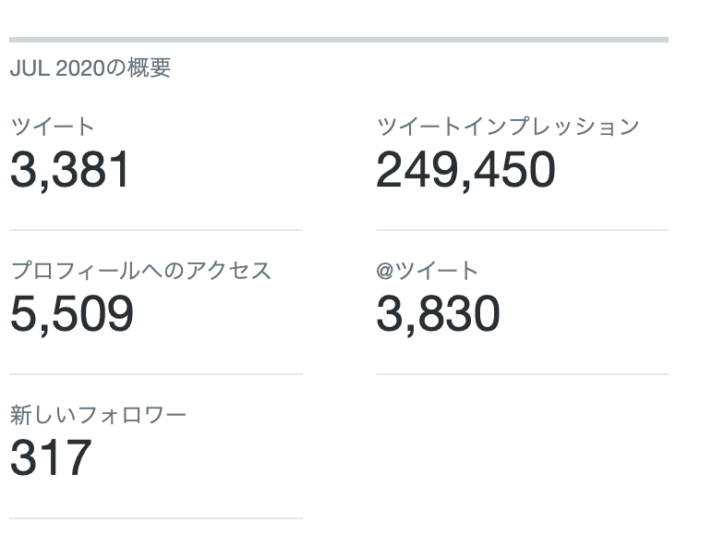Select the 新しいフォロワー label
This screenshot has height=547, width=724.
pos(98,415)
